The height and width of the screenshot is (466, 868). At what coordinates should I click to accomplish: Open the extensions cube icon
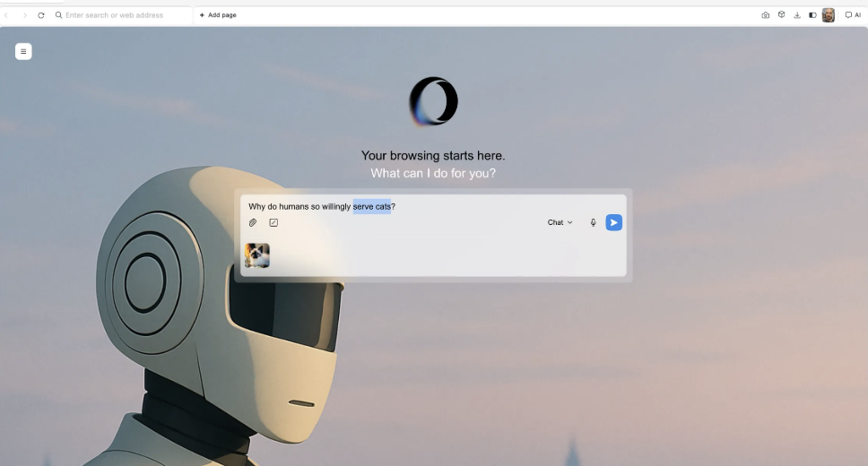coord(781,15)
